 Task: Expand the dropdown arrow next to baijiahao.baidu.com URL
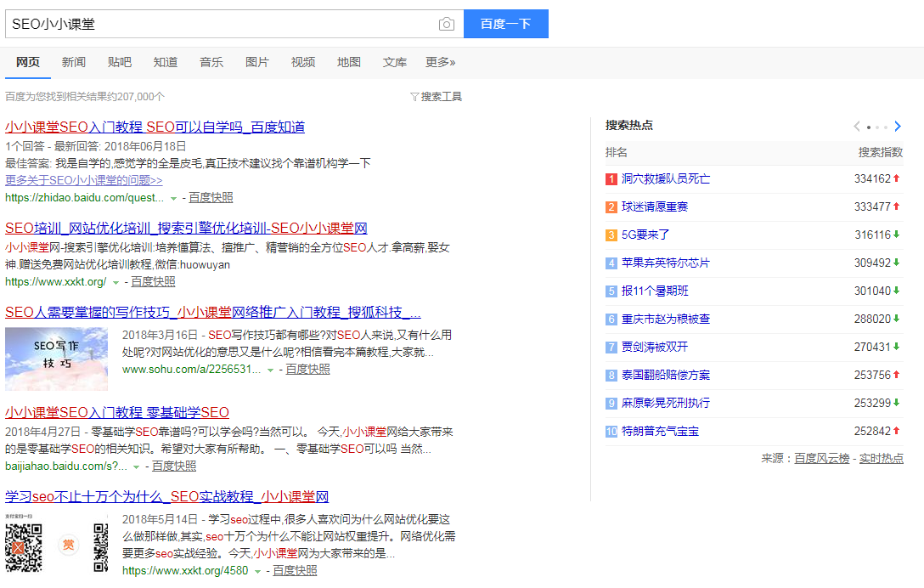click(136, 467)
